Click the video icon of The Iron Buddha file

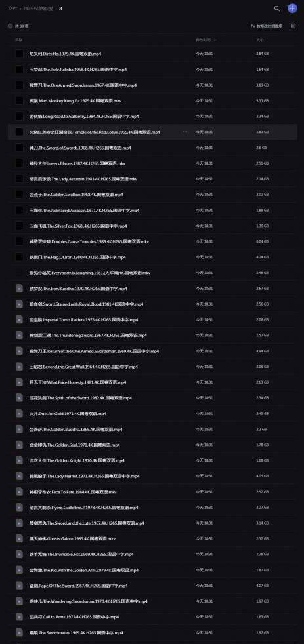point(19,289)
